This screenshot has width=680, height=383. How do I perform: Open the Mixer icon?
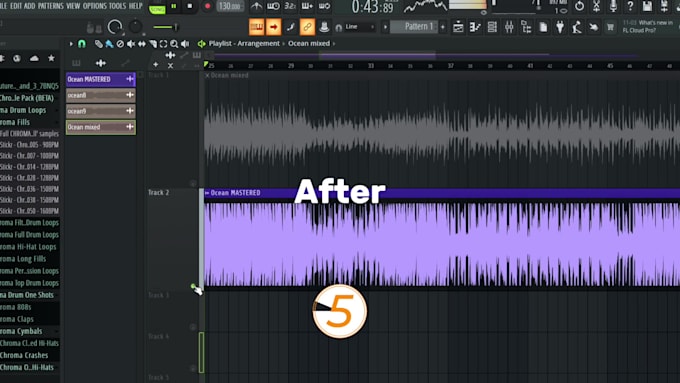(509, 27)
